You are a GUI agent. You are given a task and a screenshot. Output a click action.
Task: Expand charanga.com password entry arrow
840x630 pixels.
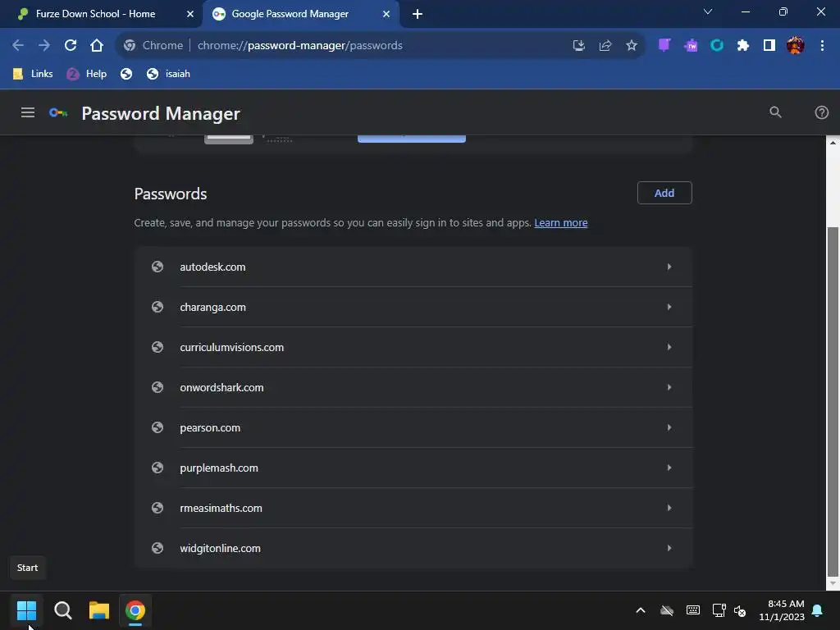(x=669, y=307)
